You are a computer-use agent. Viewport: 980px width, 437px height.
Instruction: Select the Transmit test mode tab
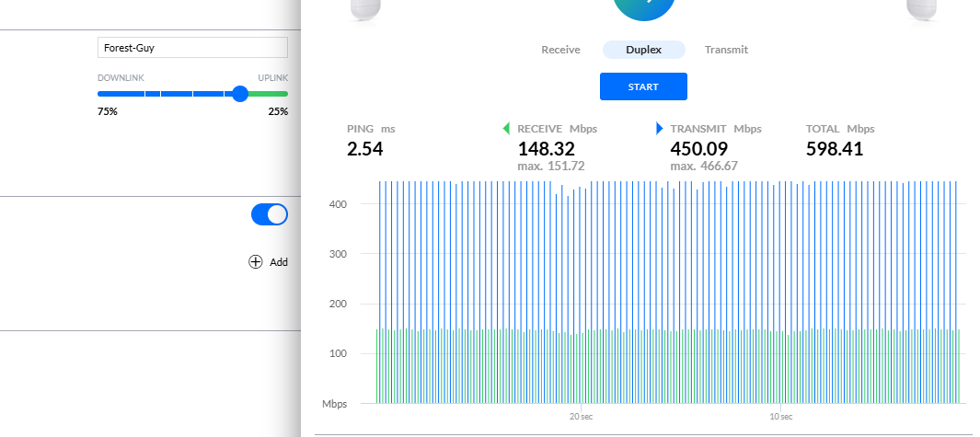pyautogui.click(x=726, y=50)
